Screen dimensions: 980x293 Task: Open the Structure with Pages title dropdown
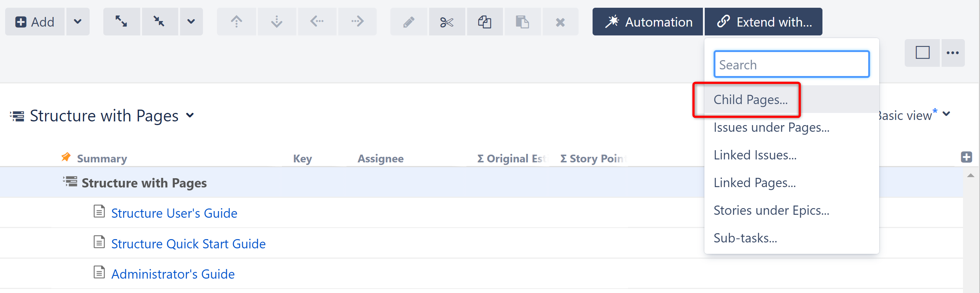point(190,115)
